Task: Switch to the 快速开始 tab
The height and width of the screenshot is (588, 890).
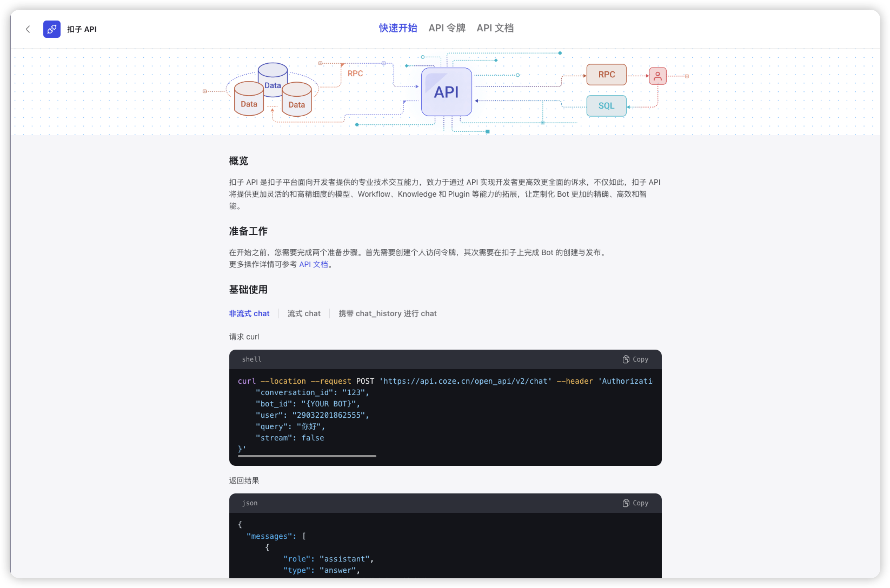Action: click(398, 28)
